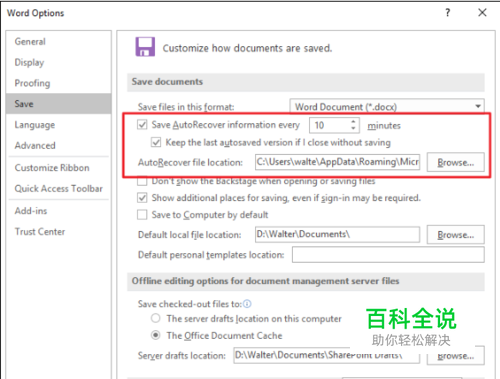Click 'Default personal templates location:' label
This screenshot has height=379, width=500.
click(211, 255)
